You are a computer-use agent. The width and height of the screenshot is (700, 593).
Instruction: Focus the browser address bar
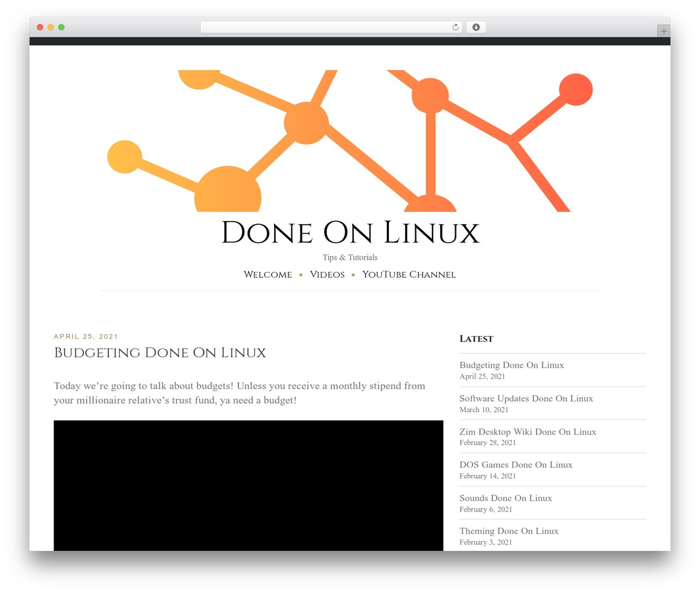(x=331, y=27)
